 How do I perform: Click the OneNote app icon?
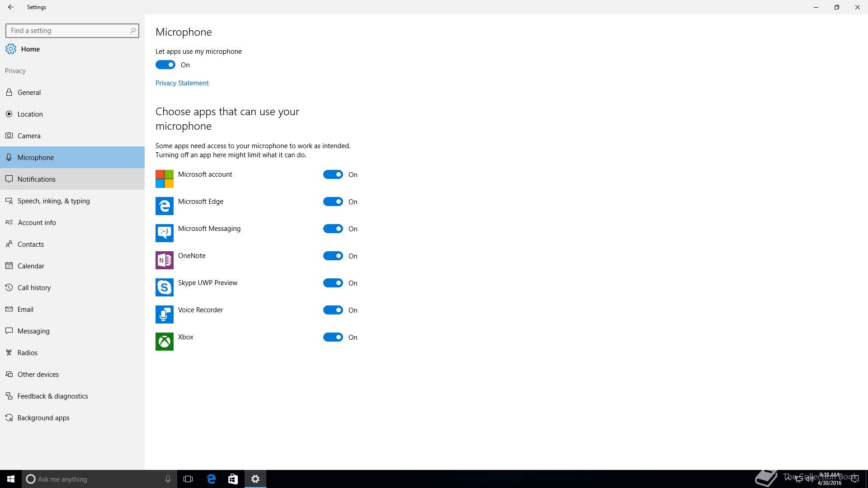click(164, 260)
